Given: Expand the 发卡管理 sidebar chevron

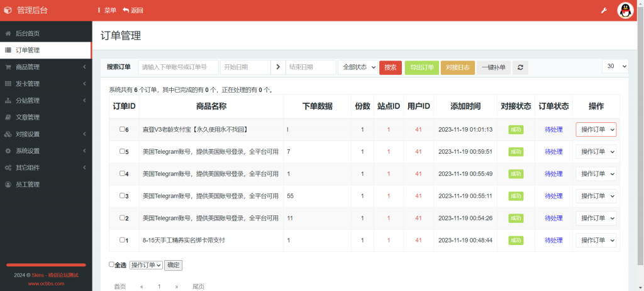Looking at the screenshot, I should 84,84.
